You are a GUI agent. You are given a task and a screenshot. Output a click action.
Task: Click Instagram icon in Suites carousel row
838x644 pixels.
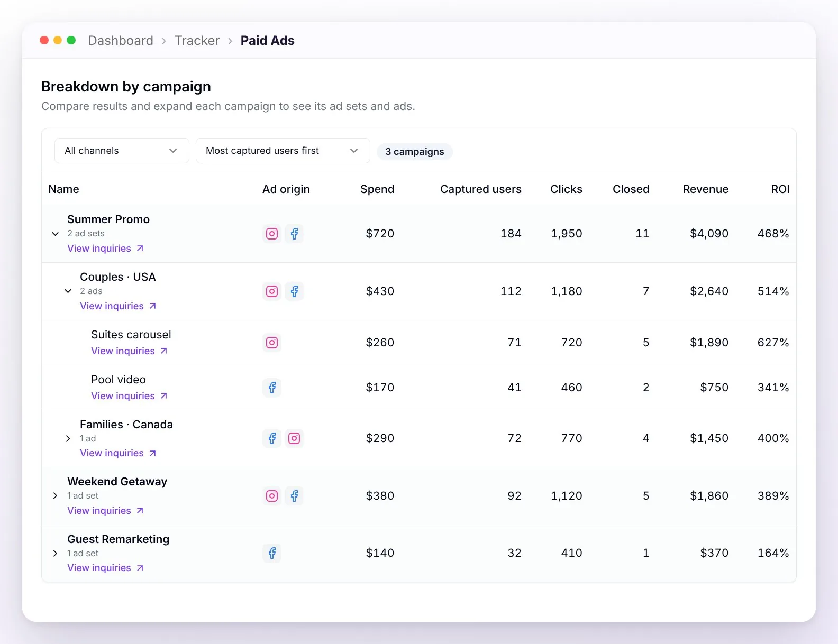pos(272,343)
